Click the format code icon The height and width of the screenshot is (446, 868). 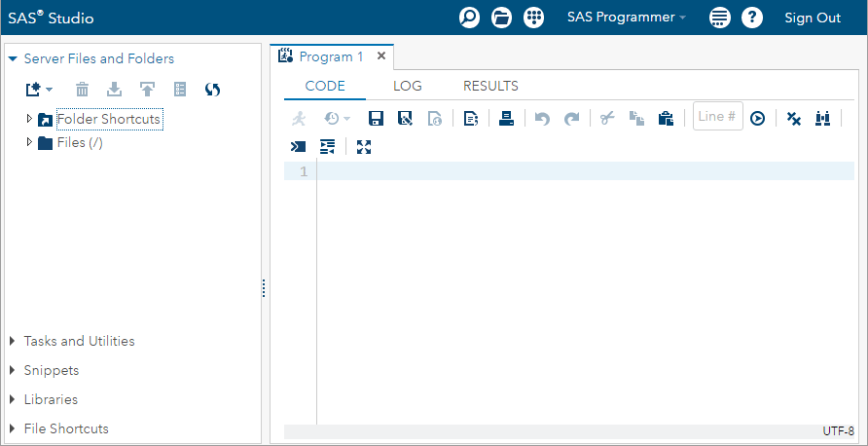pyautogui.click(x=327, y=147)
